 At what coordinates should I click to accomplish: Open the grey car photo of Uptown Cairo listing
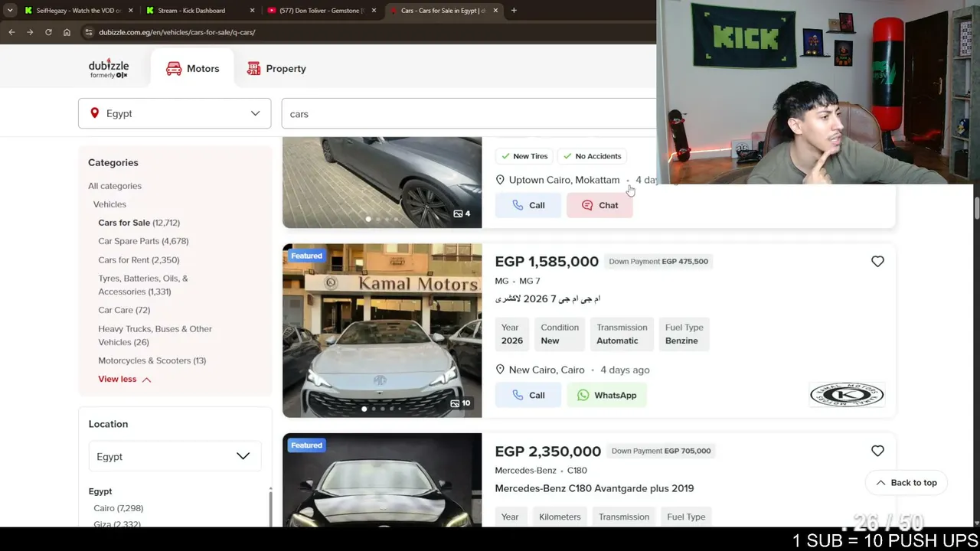382,182
